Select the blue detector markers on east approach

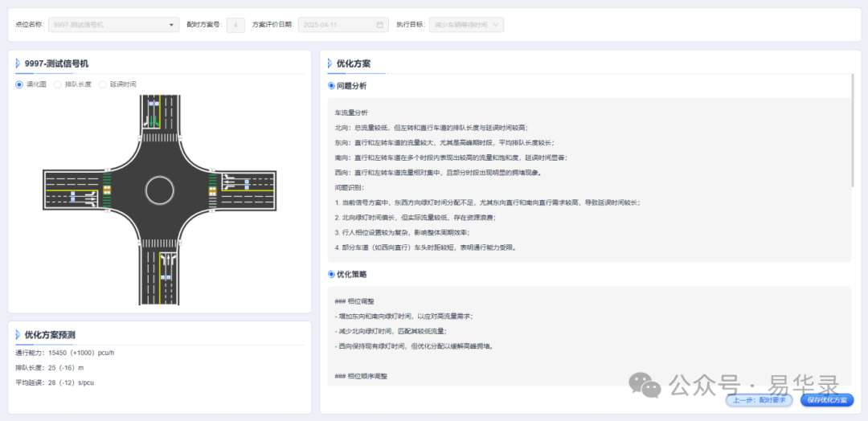[x=248, y=182]
